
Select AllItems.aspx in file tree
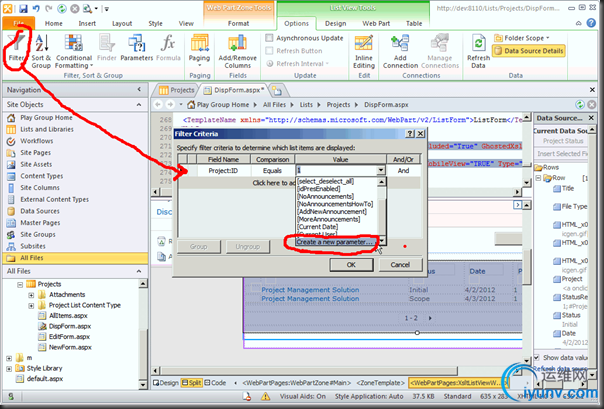(68, 316)
